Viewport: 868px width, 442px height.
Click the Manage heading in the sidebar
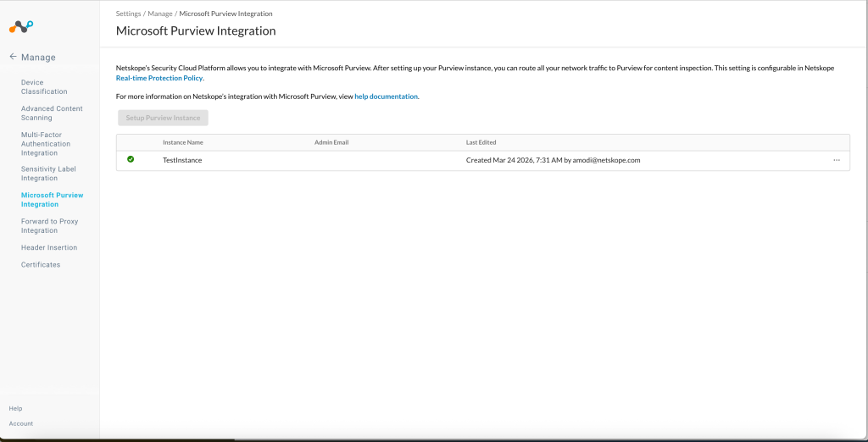click(x=38, y=57)
